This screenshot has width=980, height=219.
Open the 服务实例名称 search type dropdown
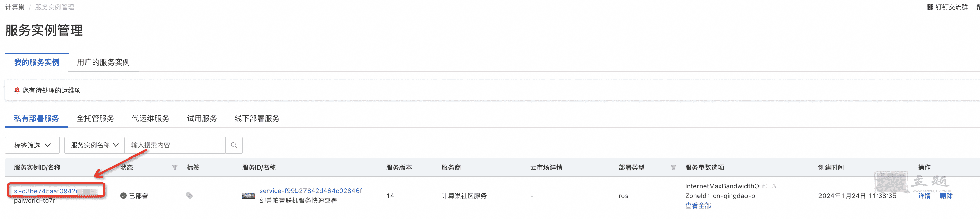pos(94,145)
